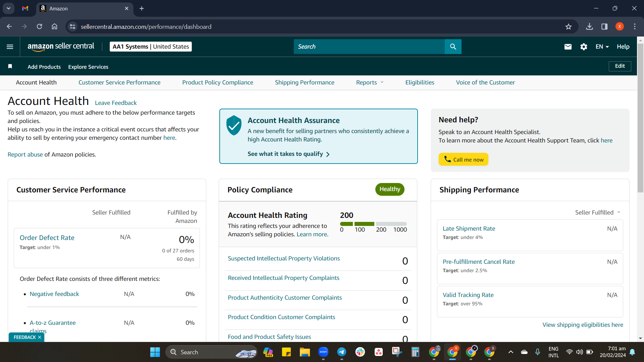The width and height of the screenshot is (644, 362).
Task: Open the settings gear in Seller Central
Action: click(x=584, y=47)
